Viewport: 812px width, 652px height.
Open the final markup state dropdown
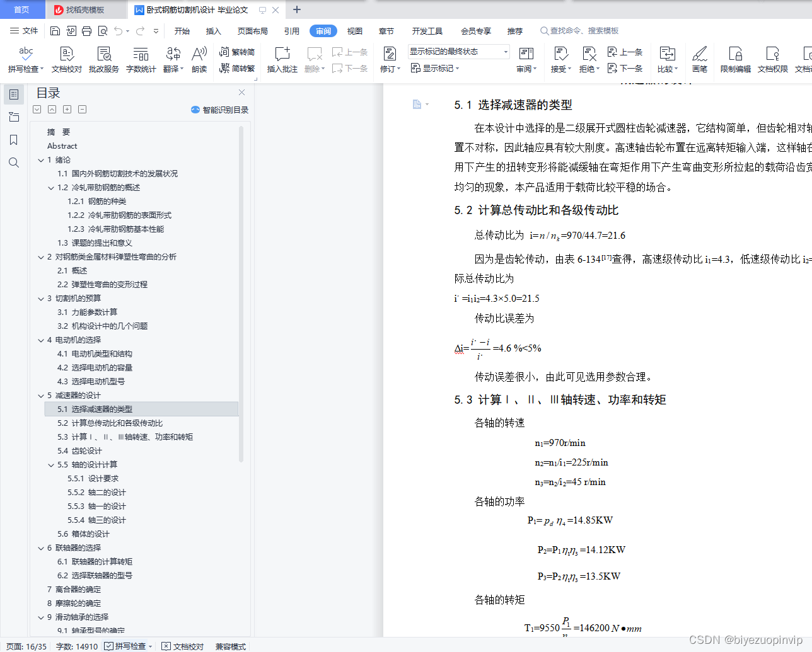(x=458, y=52)
